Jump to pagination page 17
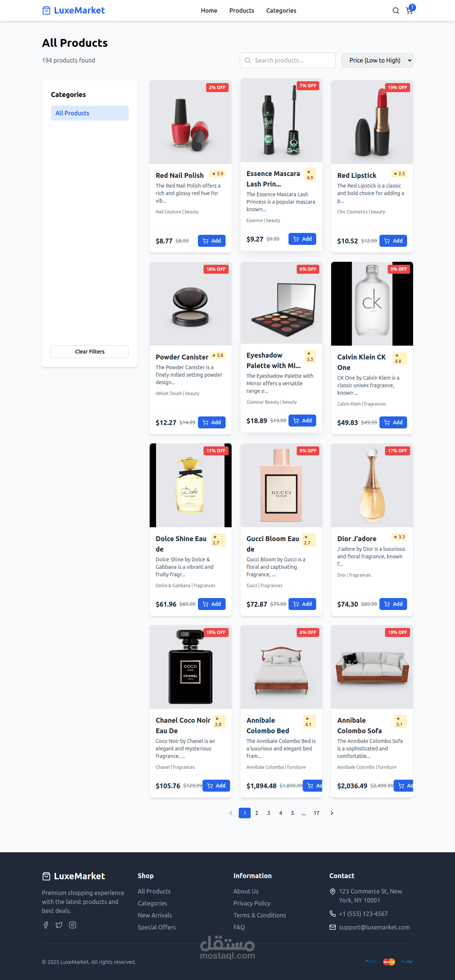Screen dimensions: 455x980 (x=316, y=813)
